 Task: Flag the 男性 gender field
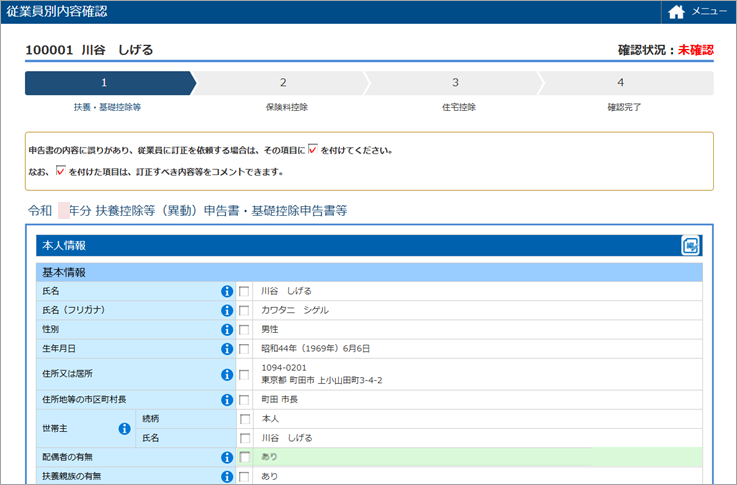[244, 330]
